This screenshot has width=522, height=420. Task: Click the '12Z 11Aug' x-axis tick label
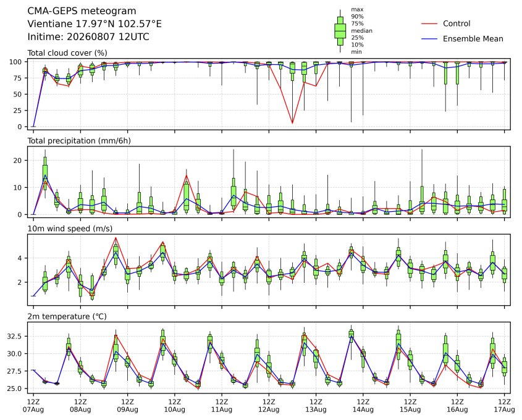222,406
